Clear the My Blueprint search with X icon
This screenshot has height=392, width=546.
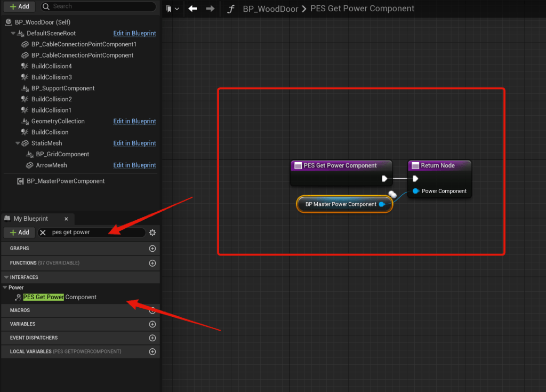pos(43,233)
